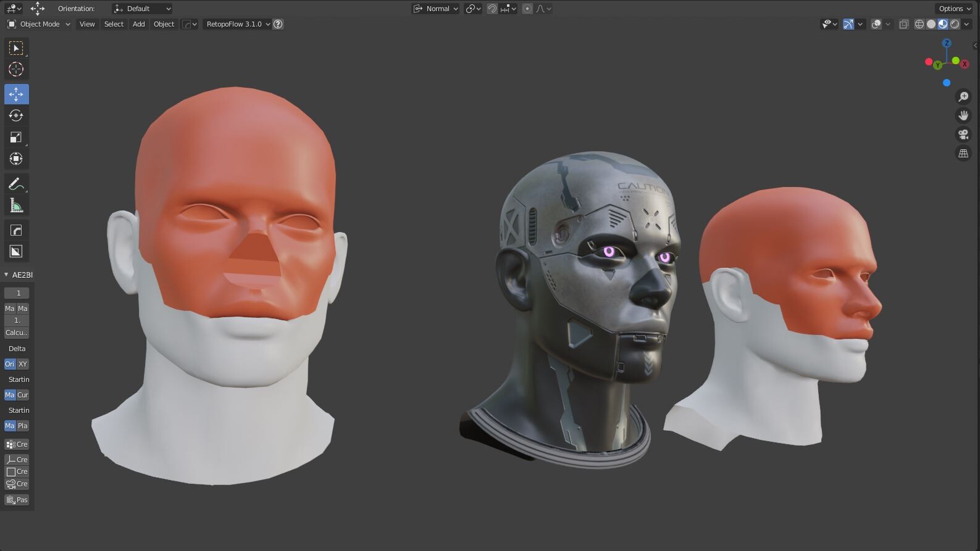Click the XY delta button
The height and width of the screenshot is (551, 980).
(23, 364)
